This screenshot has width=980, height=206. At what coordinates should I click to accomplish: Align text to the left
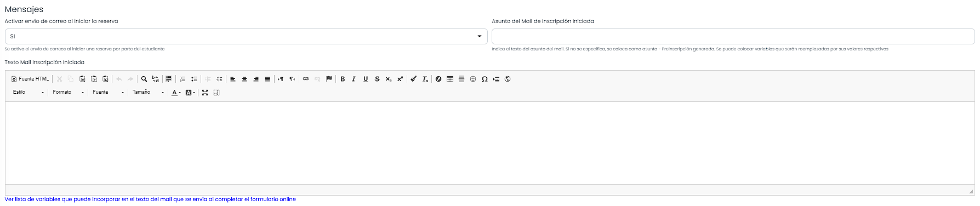pos(233,79)
